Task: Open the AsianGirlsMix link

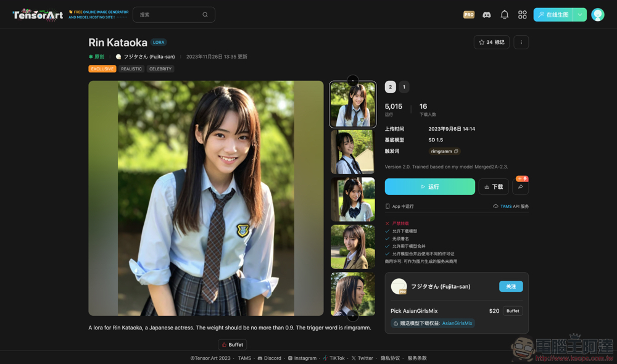Action: (x=457, y=323)
